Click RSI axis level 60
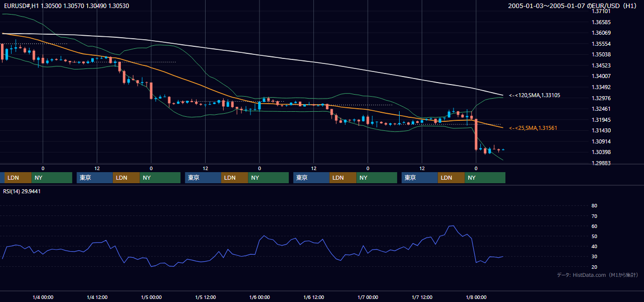The width and height of the screenshot is (644, 302). [594, 226]
